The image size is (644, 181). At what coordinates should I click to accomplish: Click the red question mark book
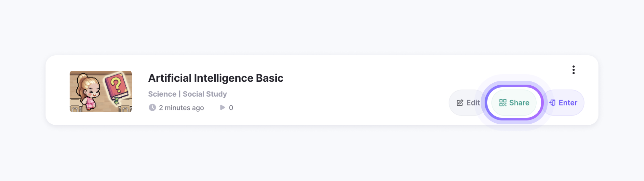[116, 87]
